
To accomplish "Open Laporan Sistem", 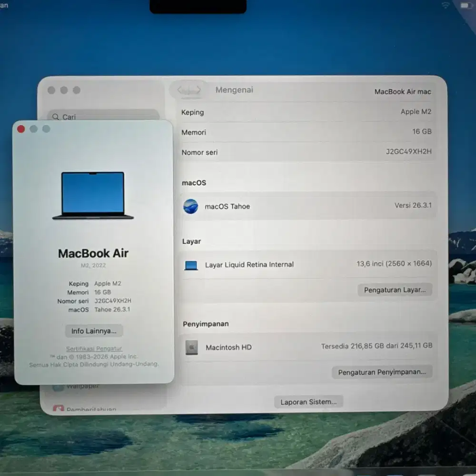I will click(x=308, y=401).
